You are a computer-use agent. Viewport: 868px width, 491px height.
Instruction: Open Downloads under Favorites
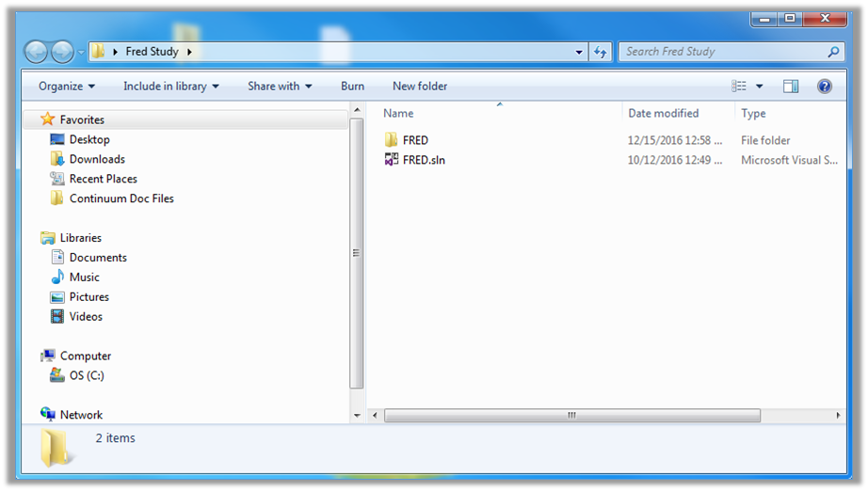tap(97, 159)
